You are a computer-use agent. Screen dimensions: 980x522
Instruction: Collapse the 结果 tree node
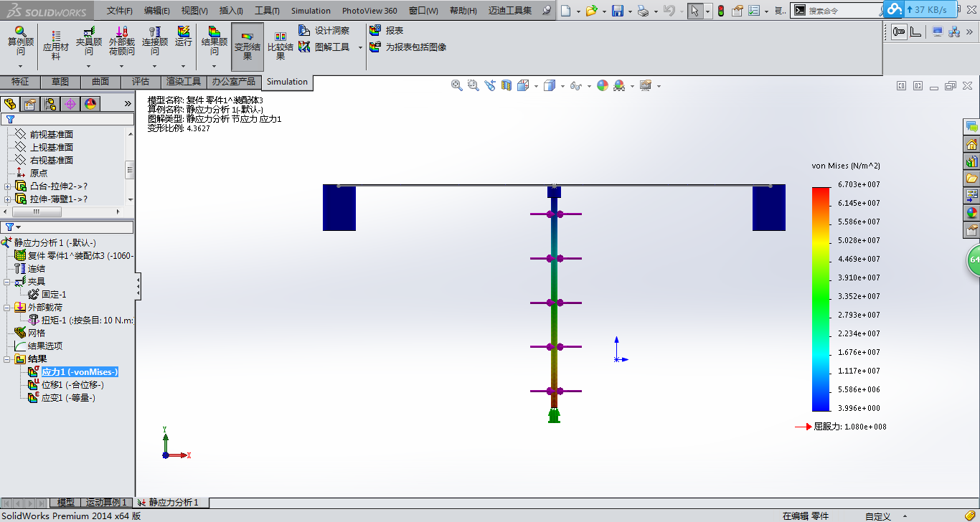[x=6, y=359]
